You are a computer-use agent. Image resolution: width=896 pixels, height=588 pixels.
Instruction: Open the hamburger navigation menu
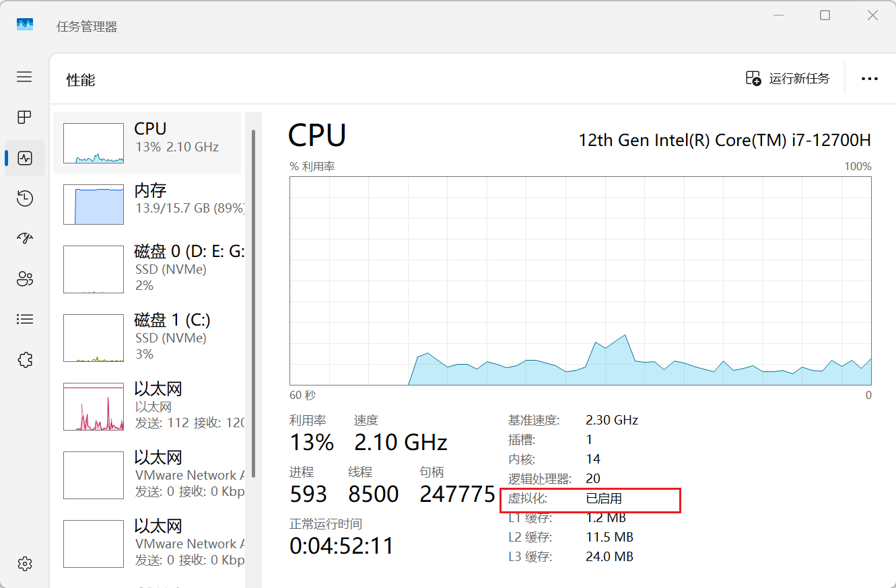point(25,77)
